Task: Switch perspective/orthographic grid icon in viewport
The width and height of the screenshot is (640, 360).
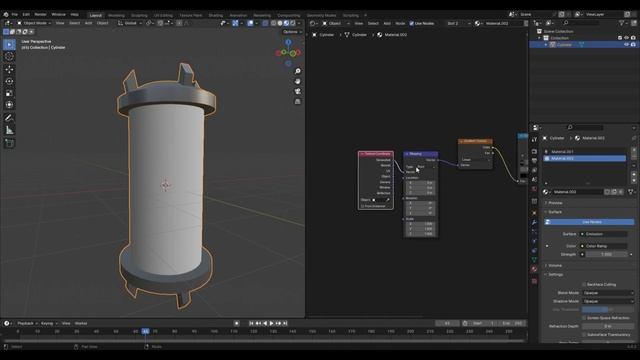Action: coord(298,101)
